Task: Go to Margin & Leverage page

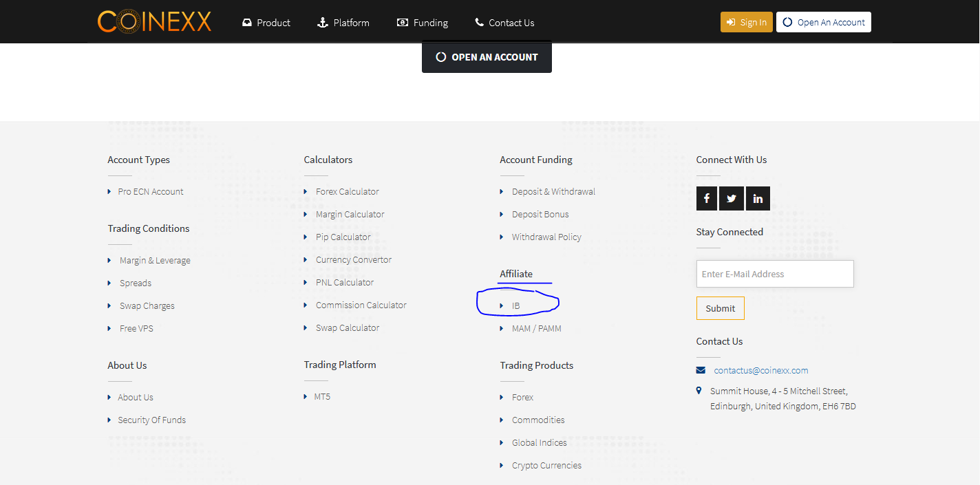Action: point(155,260)
